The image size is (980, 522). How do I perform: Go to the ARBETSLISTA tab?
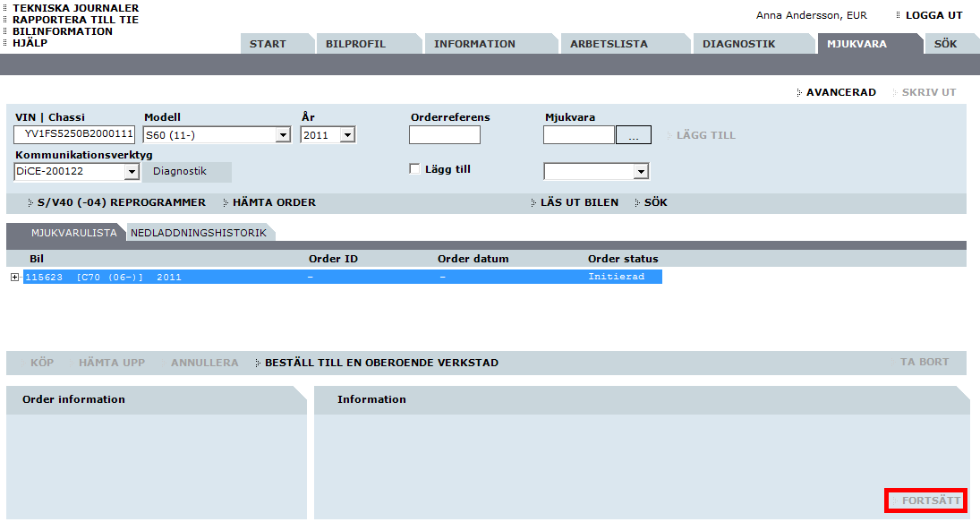point(626,44)
